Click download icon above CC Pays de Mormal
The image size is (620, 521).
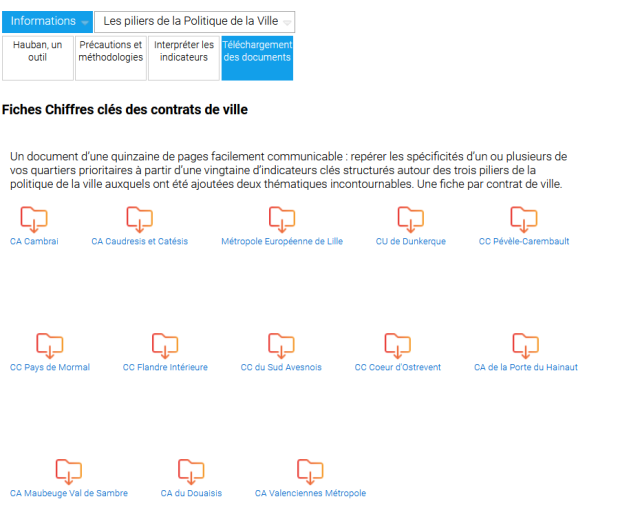coord(50,345)
